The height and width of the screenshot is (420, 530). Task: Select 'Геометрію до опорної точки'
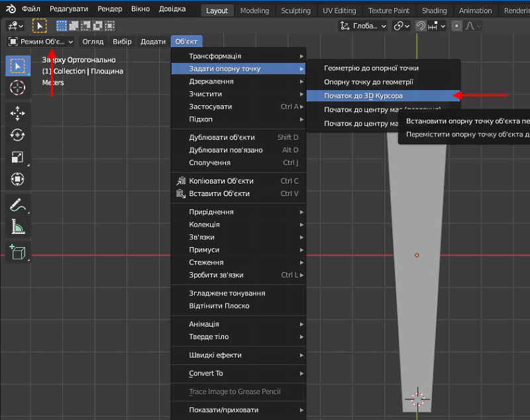coord(383,68)
